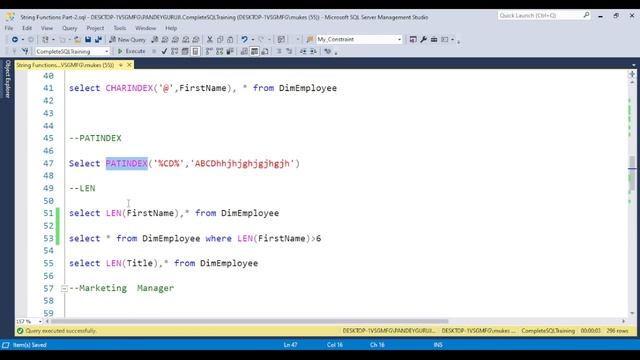Parse the query with checkmark icon

164,51
